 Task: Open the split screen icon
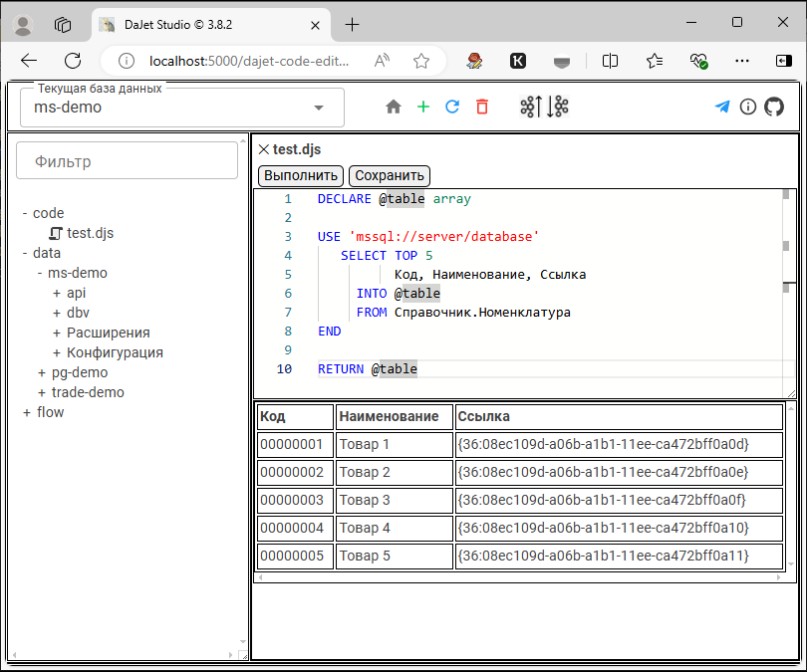click(610, 61)
